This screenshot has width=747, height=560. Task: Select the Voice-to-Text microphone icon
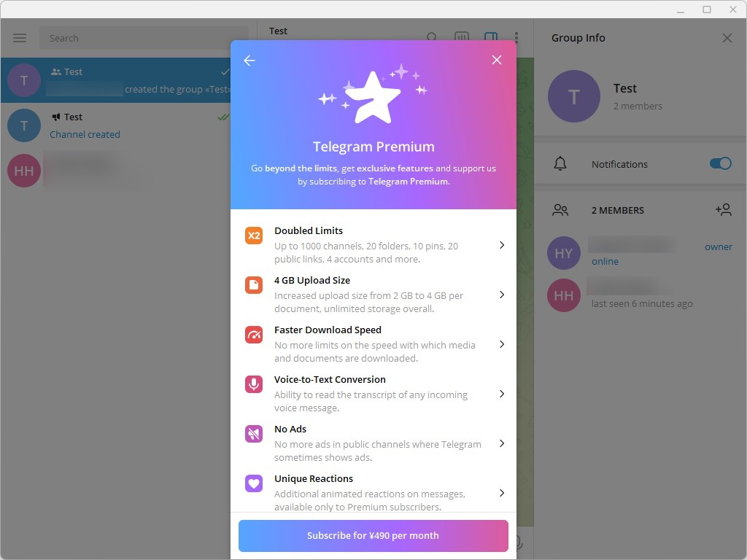click(253, 385)
